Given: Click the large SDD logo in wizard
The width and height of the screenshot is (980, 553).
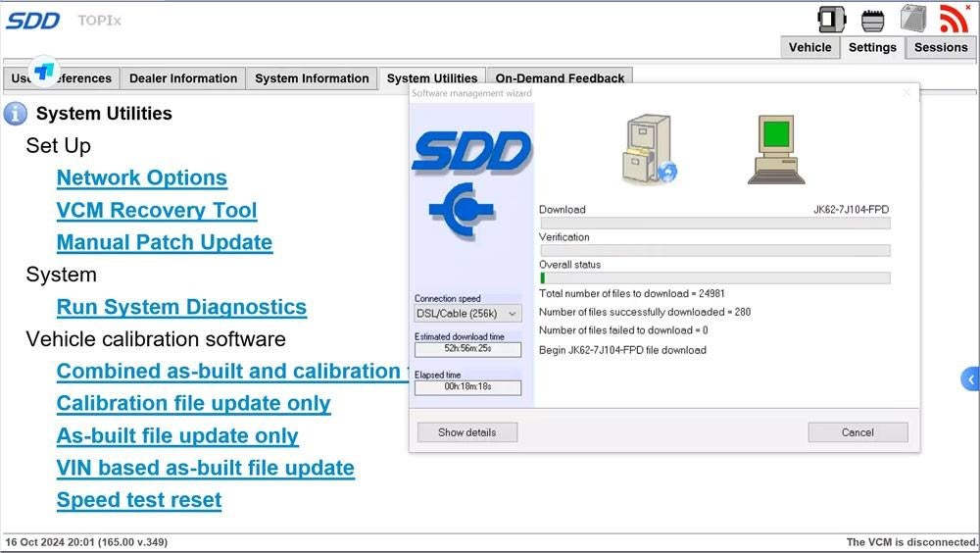Looking at the screenshot, I should (471, 152).
